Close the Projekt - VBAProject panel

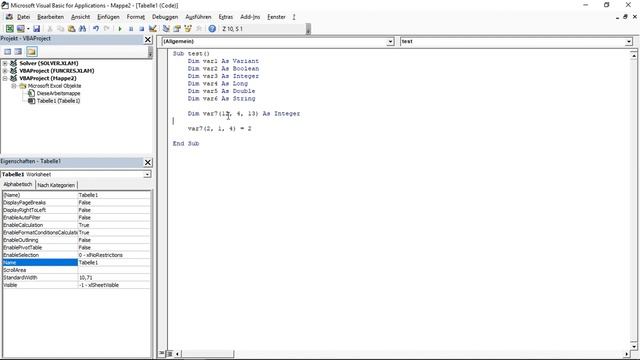click(x=148, y=39)
